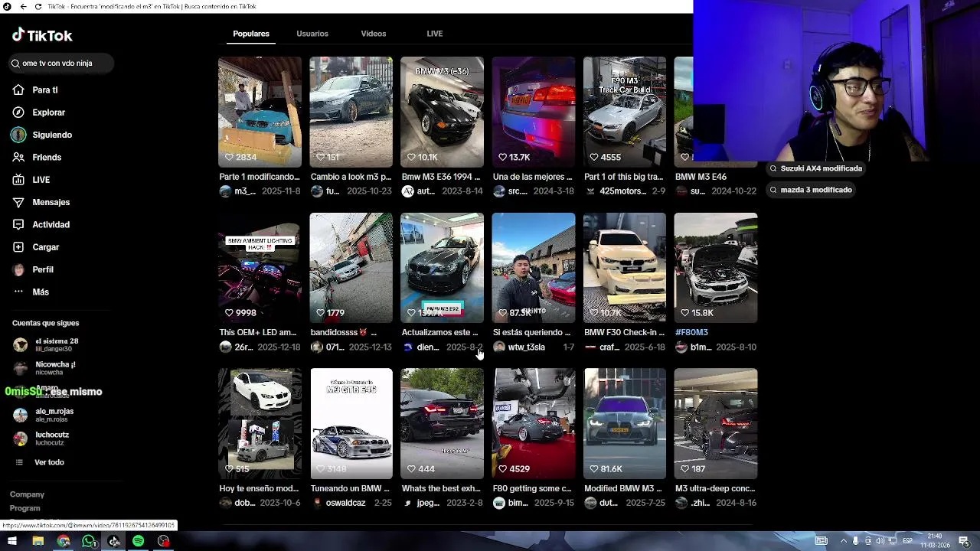Image resolution: width=980 pixels, height=551 pixels.
Task: Open the Modified BMW M3 video thumbnail
Action: [x=625, y=424]
